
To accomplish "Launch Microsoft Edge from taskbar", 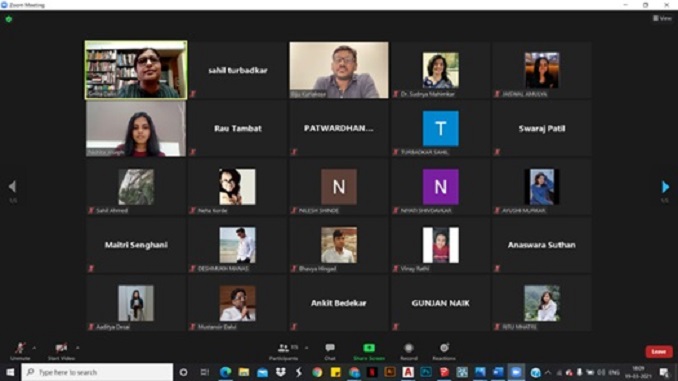I will (225, 372).
